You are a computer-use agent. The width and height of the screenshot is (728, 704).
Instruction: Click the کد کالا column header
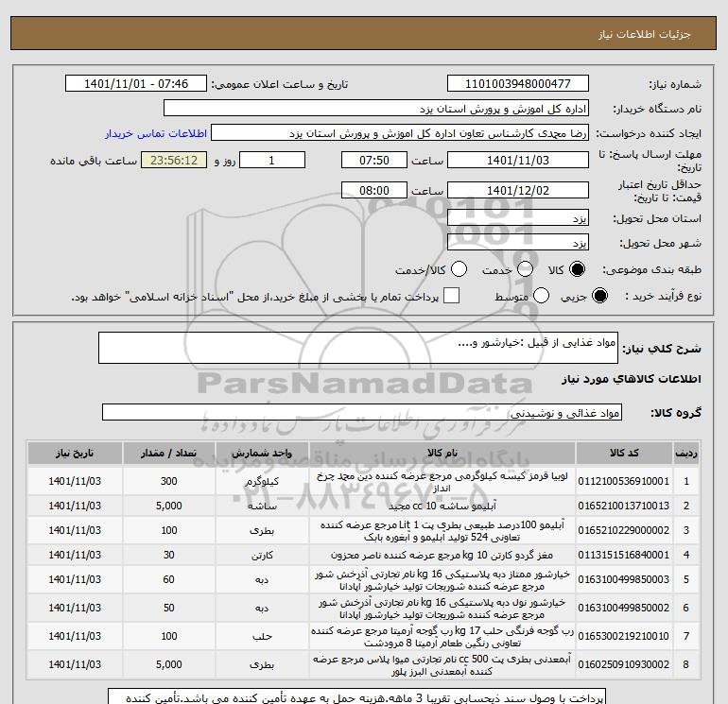click(x=624, y=454)
